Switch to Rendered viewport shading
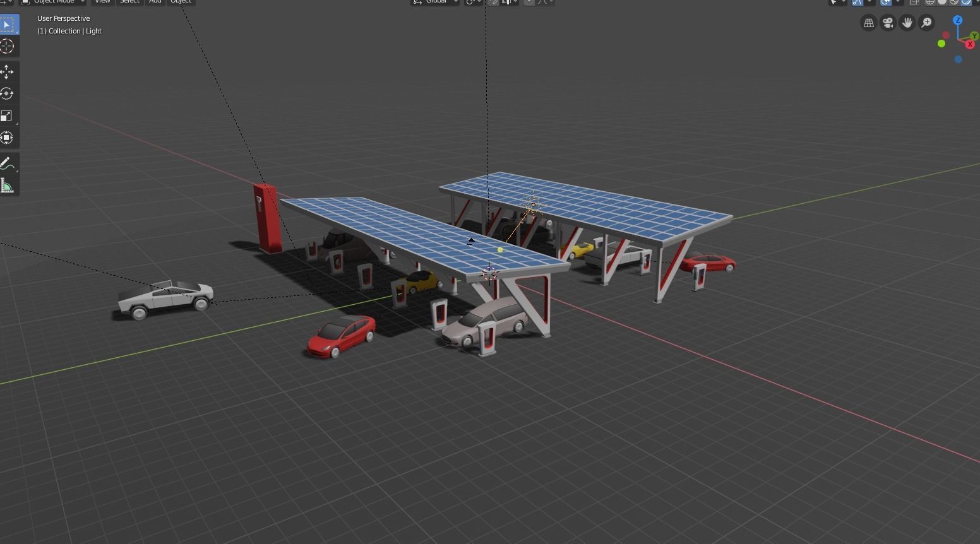Image resolution: width=980 pixels, height=544 pixels. click(x=966, y=2)
